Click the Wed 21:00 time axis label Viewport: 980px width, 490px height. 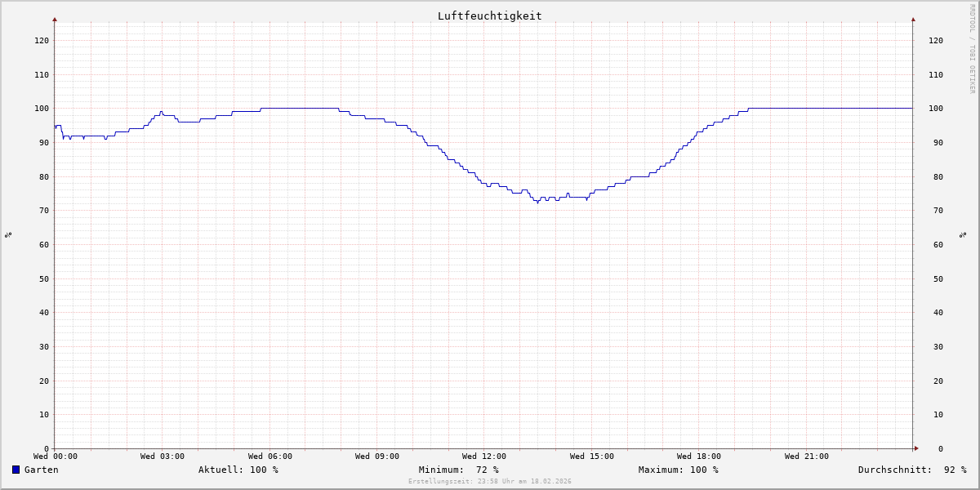click(x=806, y=457)
